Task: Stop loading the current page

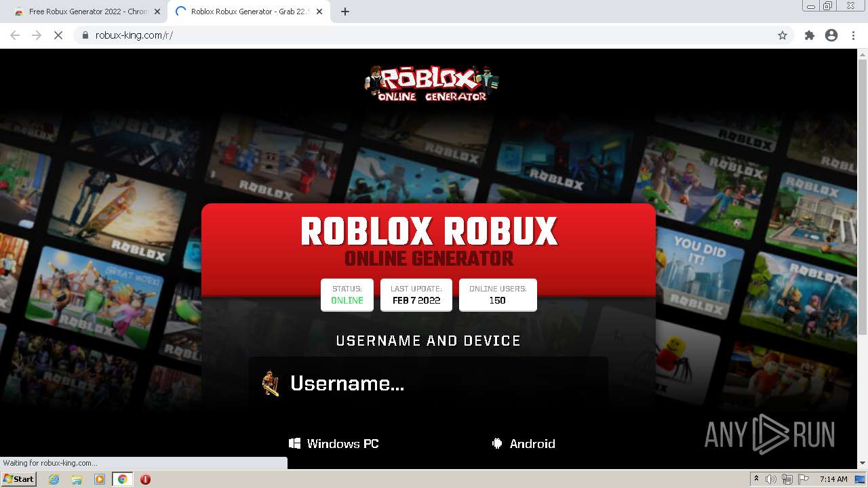Action: 58,35
